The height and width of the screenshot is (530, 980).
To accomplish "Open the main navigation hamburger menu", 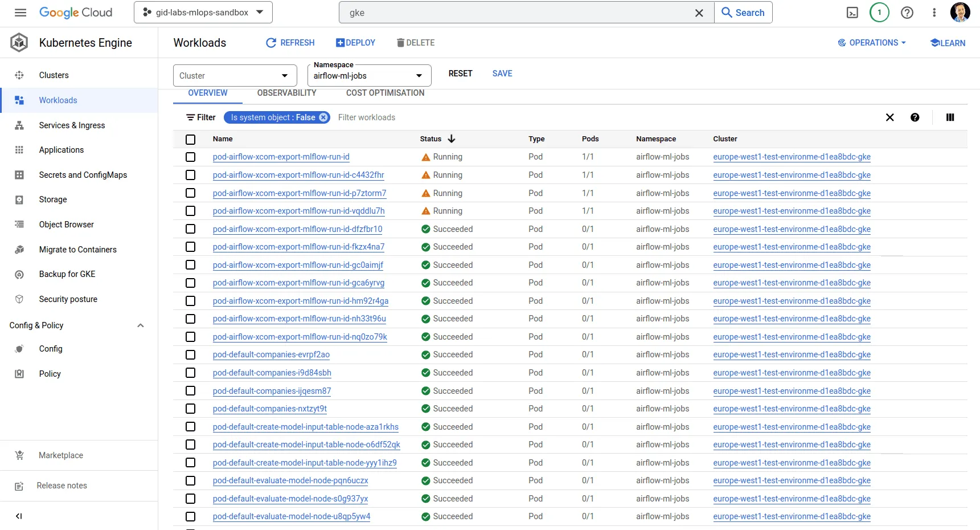I will point(20,13).
